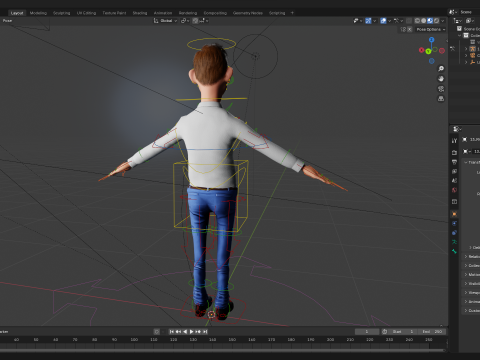The width and height of the screenshot is (480, 360).
Task: Select wireframe viewport shading mode
Action: pos(417,21)
